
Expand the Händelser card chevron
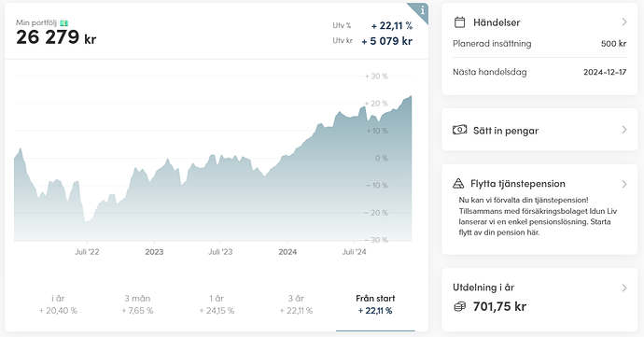tap(624, 22)
